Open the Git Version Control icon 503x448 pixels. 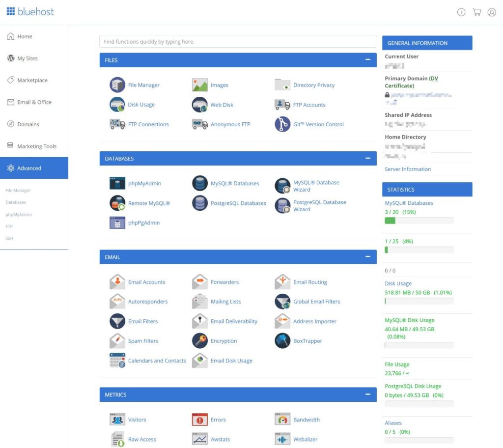282,124
